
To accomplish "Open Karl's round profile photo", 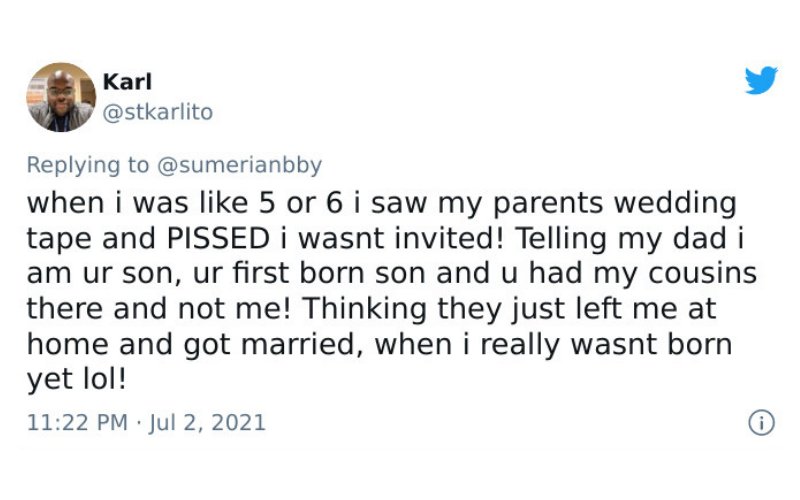I will pos(61,97).
